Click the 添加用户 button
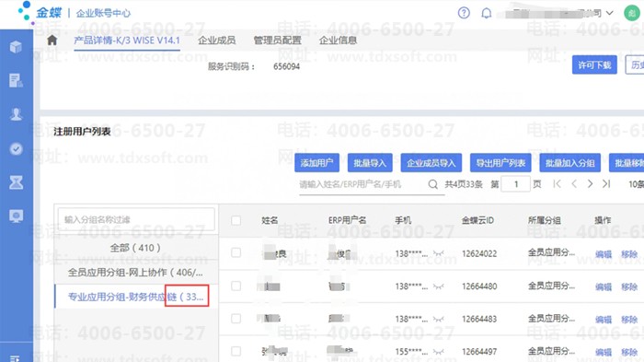The height and width of the screenshot is (362, 644). 316,163
